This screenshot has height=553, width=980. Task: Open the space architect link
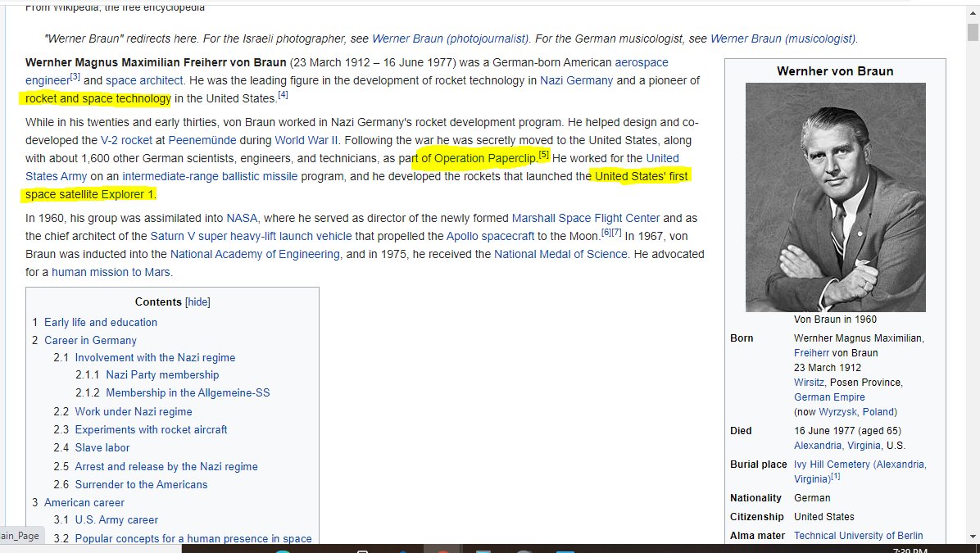[x=143, y=80]
